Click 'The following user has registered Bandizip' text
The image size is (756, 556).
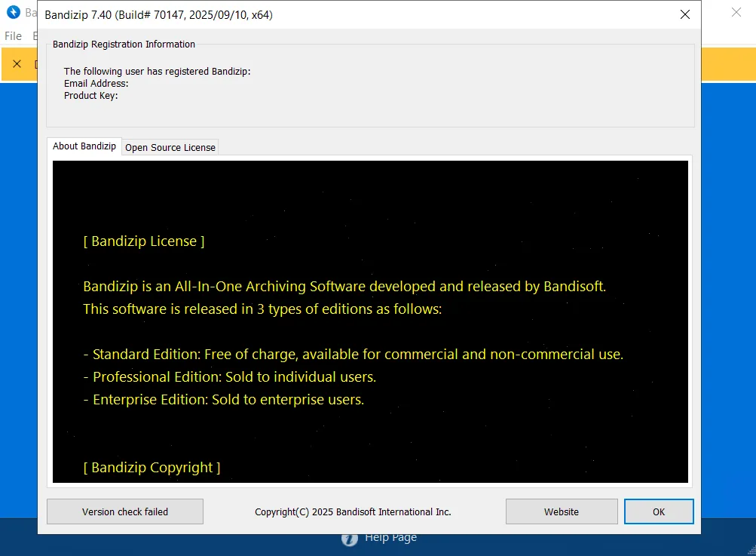158,72
